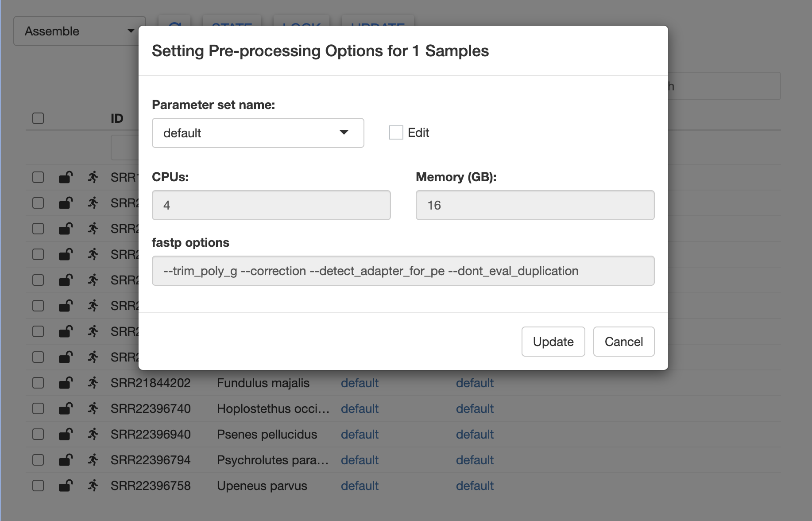Click running-person icon for Fundulus majalis row

(x=93, y=383)
